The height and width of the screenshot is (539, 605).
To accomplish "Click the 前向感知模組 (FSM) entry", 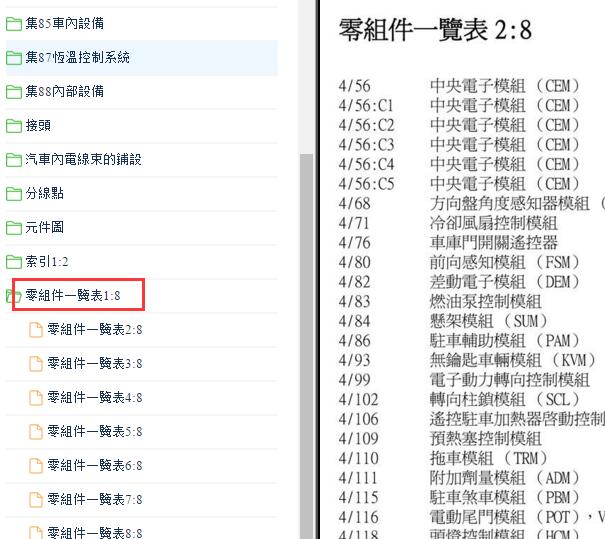I will [x=505, y=262].
